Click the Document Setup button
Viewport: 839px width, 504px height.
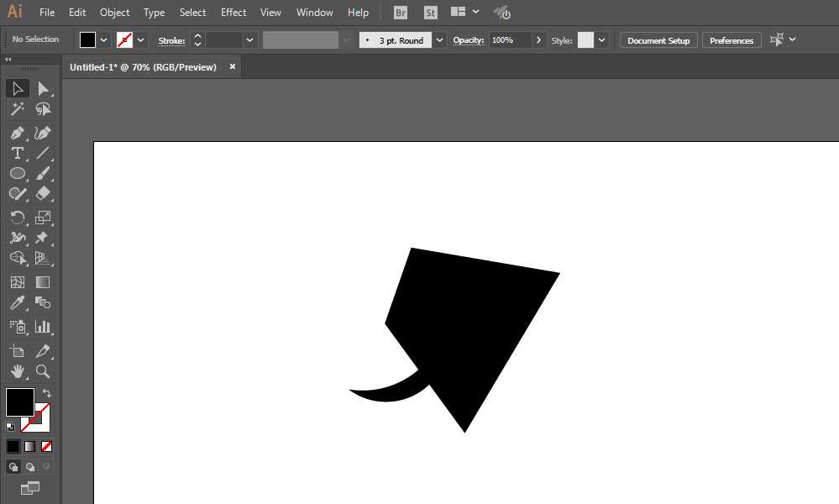(658, 40)
